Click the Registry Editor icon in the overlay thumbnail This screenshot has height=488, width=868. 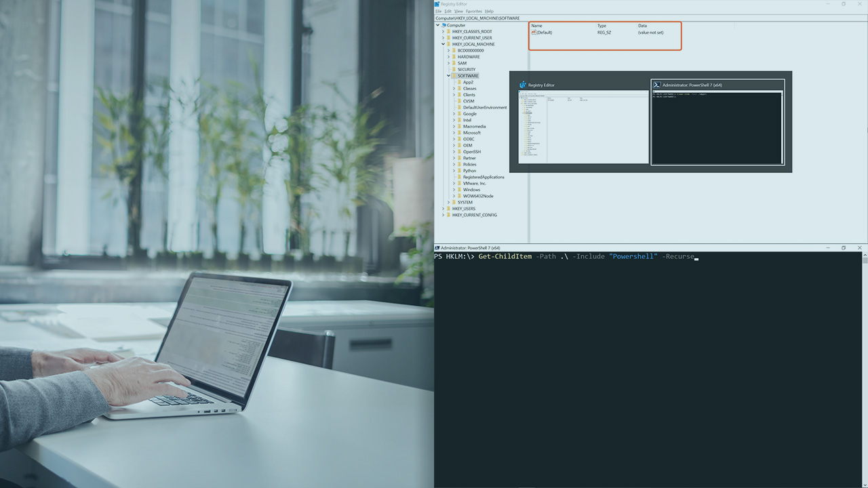pos(522,85)
